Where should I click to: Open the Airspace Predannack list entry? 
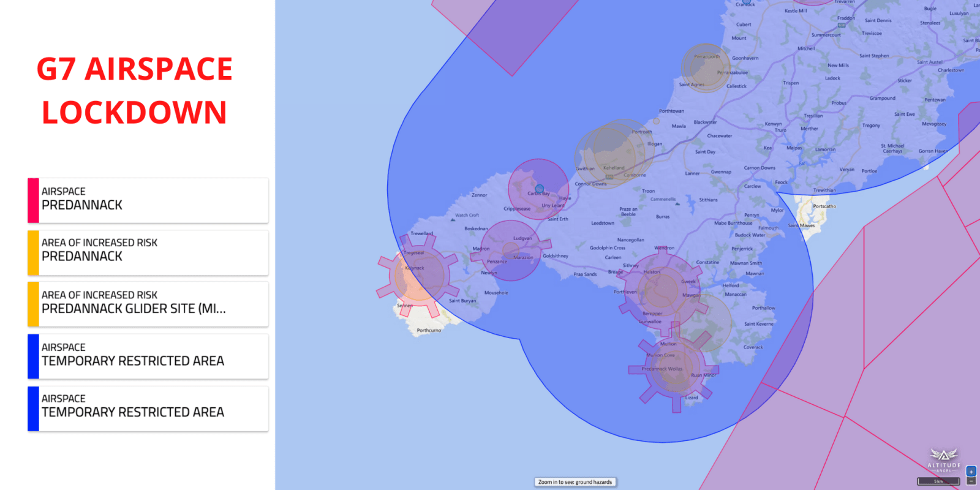coord(148,200)
